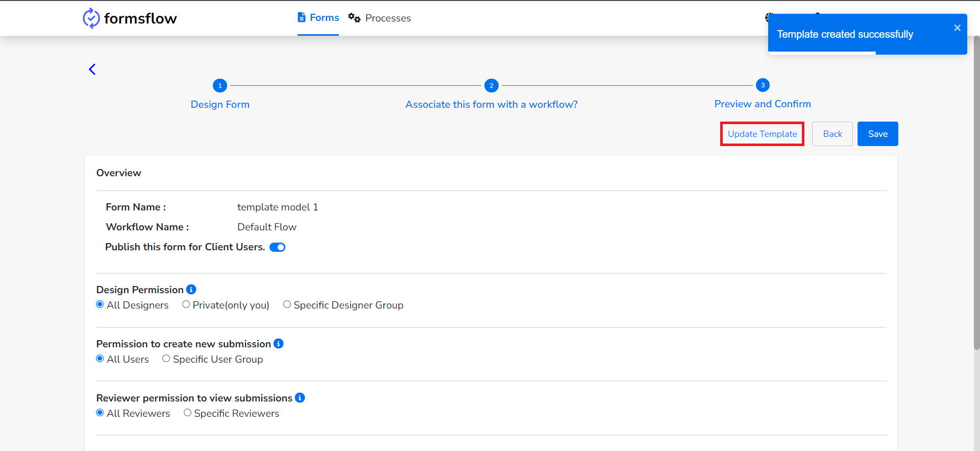Select Specific User Group option
Image resolution: width=980 pixels, height=451 pixels.
166,359
